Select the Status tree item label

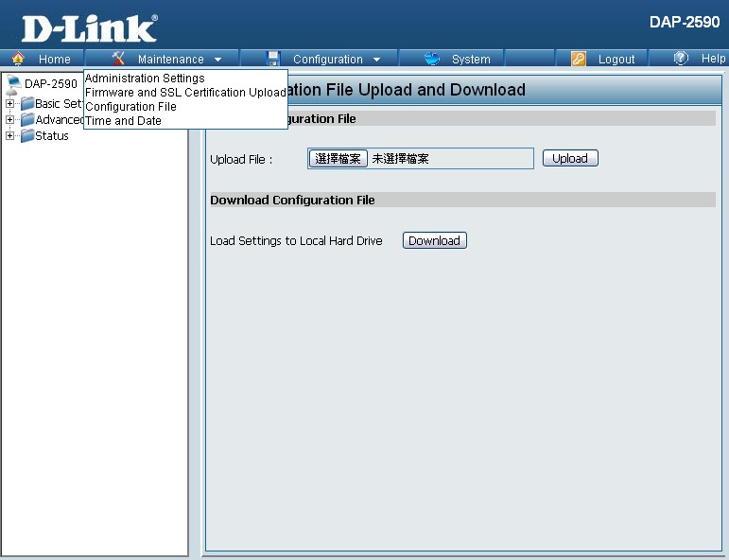click(52, 136)
